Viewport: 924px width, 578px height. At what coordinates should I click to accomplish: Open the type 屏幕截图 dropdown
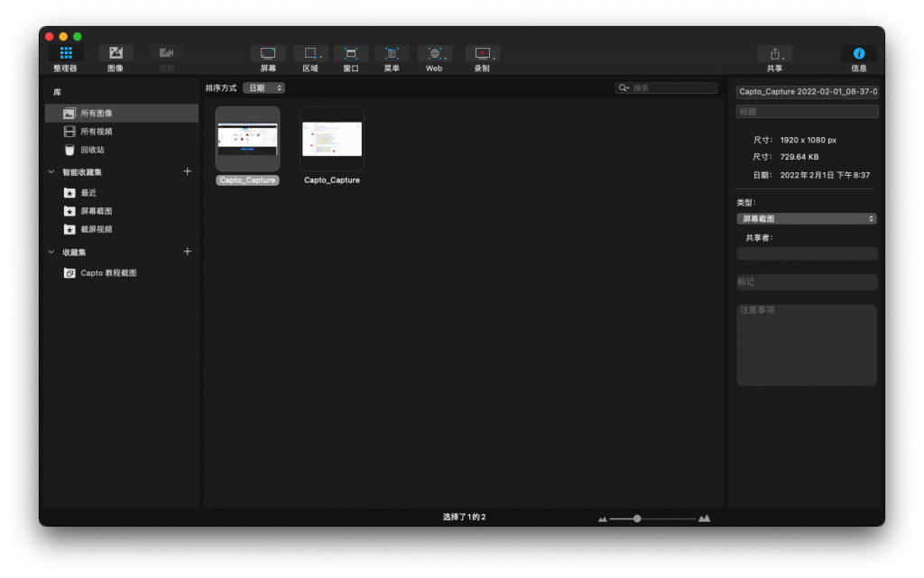click(807, 218)
